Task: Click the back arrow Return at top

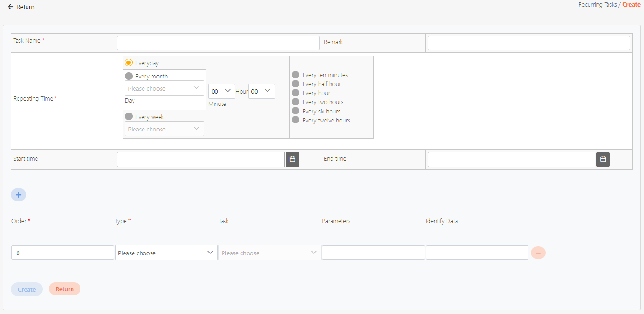Action: [x=21, y=7]
